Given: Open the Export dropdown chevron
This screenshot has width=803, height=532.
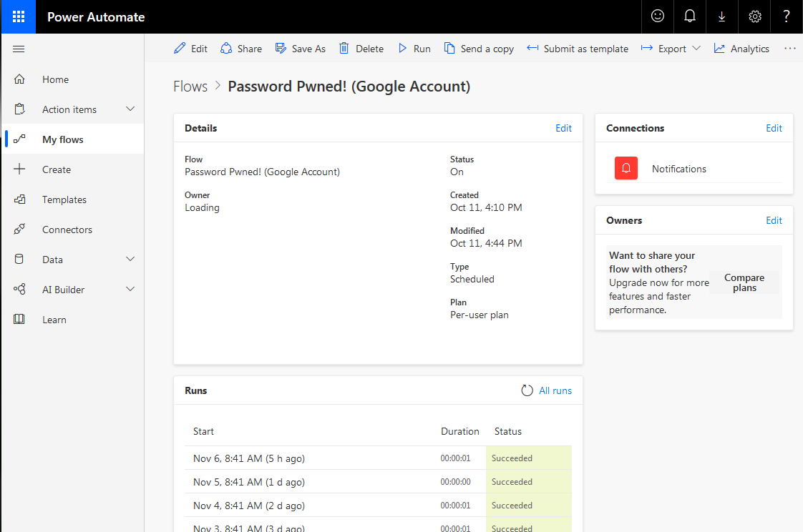Looking at the screenshot, I should (x=696, y=48).
